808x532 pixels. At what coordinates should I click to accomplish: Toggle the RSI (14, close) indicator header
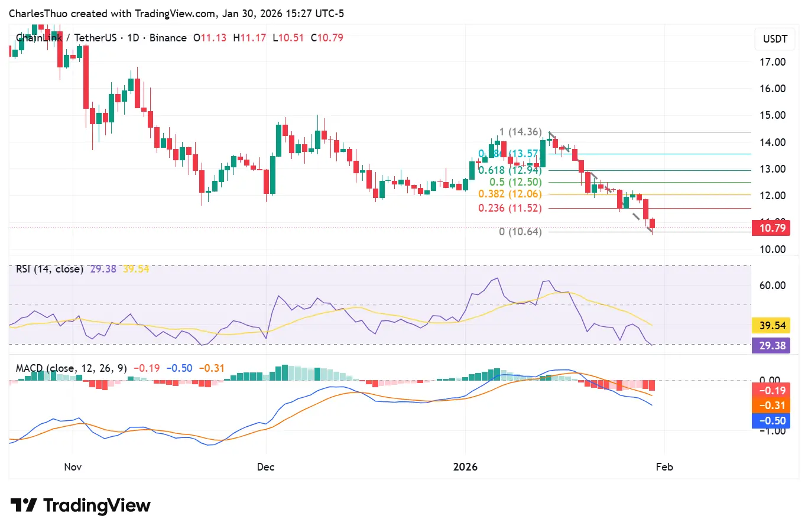click(x=48, y=269)
